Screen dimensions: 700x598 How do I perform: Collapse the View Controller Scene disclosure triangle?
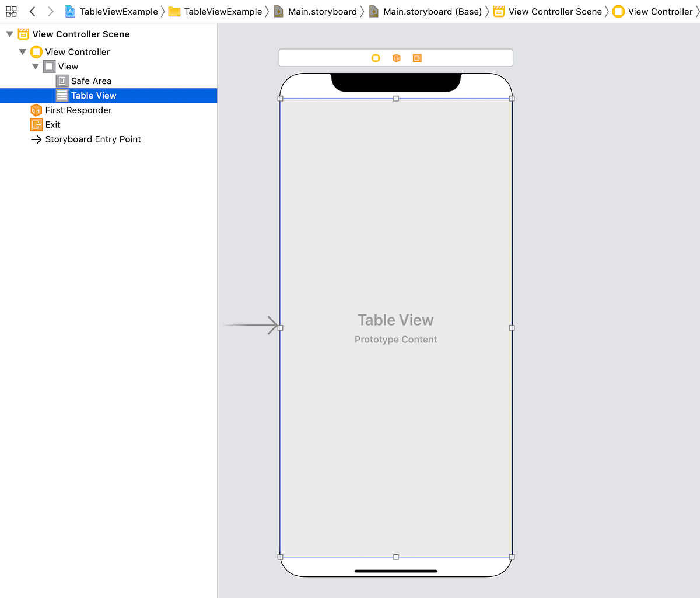9,34
